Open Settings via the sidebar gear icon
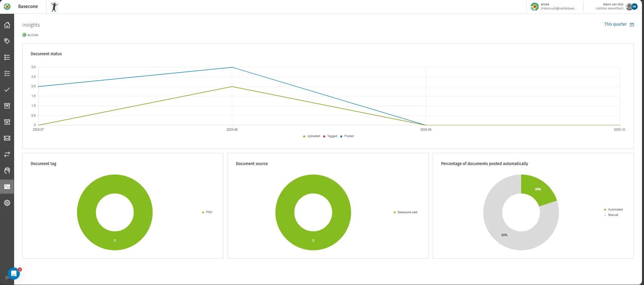 point(7,203)
